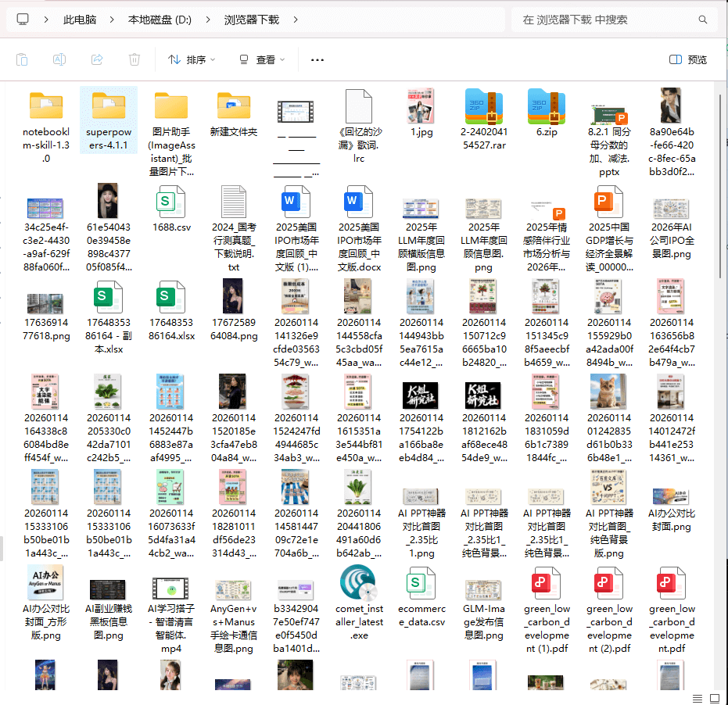The height and width of the screenshot is (705, 728).
Task: Click the share icon in the toolbar
Action: point(97,59)
